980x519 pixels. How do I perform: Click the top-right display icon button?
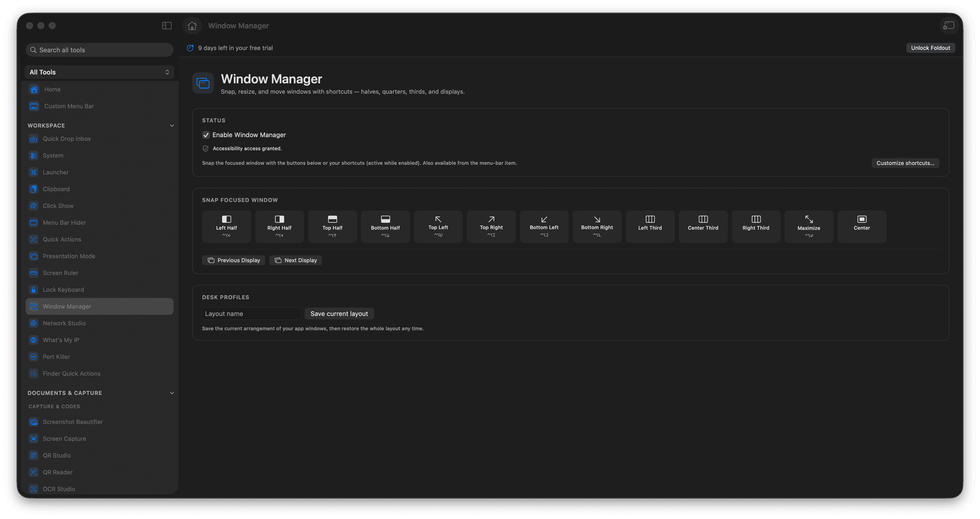(948, 26)
